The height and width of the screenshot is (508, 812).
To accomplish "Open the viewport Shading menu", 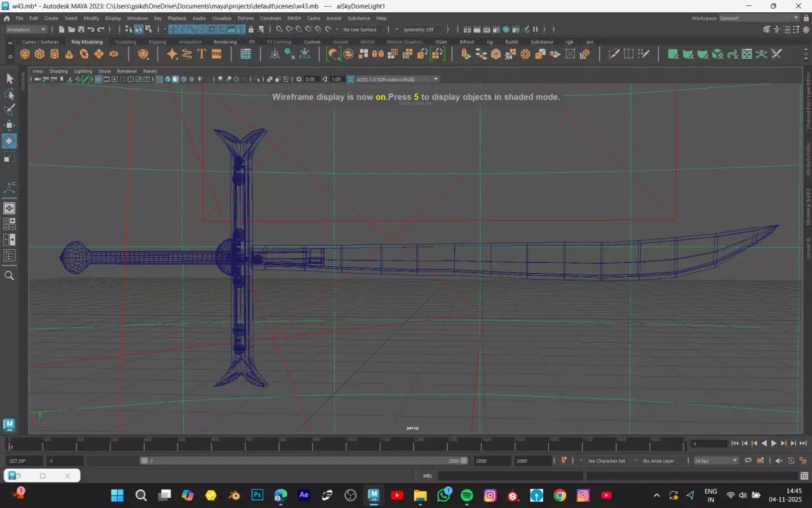I will pyautogui.click(x=58, y=71).
